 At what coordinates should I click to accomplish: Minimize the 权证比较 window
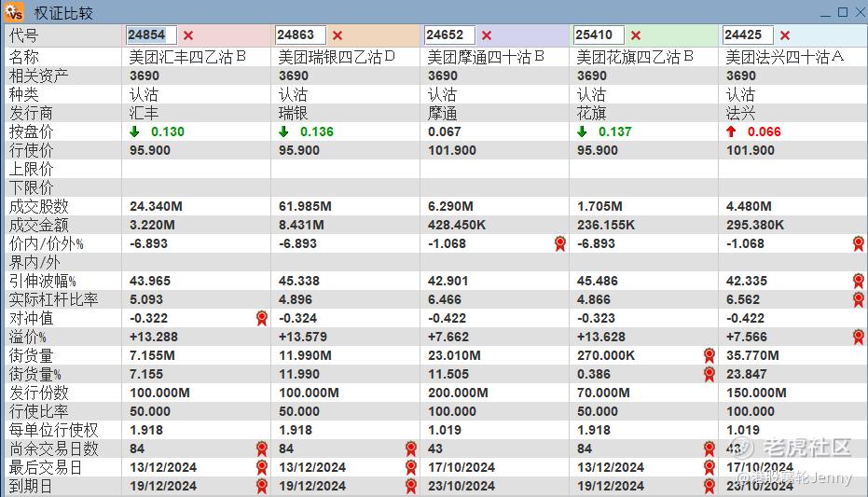[x=825, y=13]
